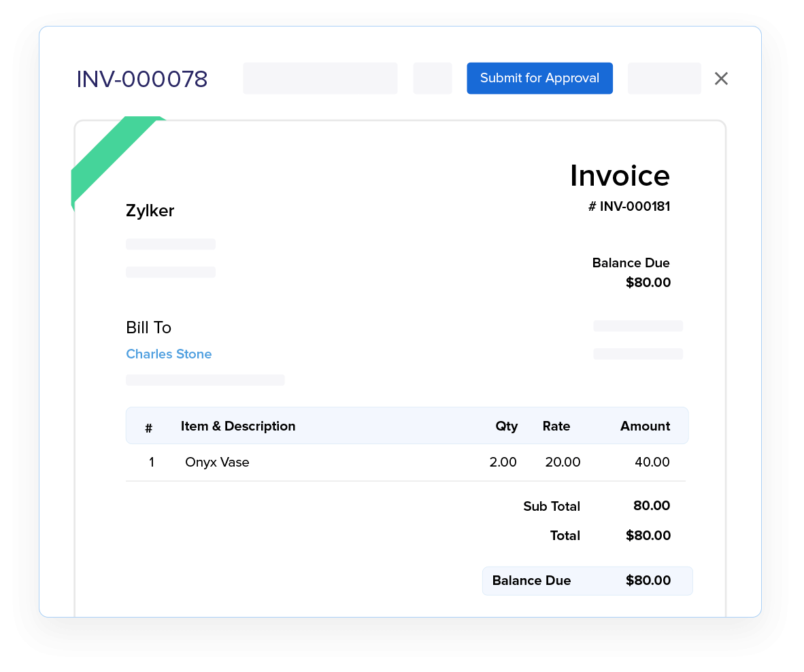
Task: Open the Qty column header
Action: click(506, 426)
